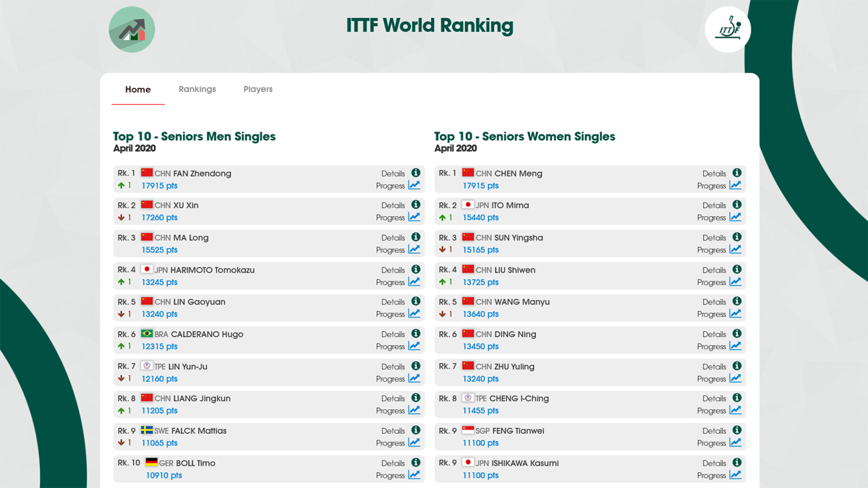This screenshot has width=868, height=488.
Task: Select the Home tab
Action: click(x=138, y=90)
